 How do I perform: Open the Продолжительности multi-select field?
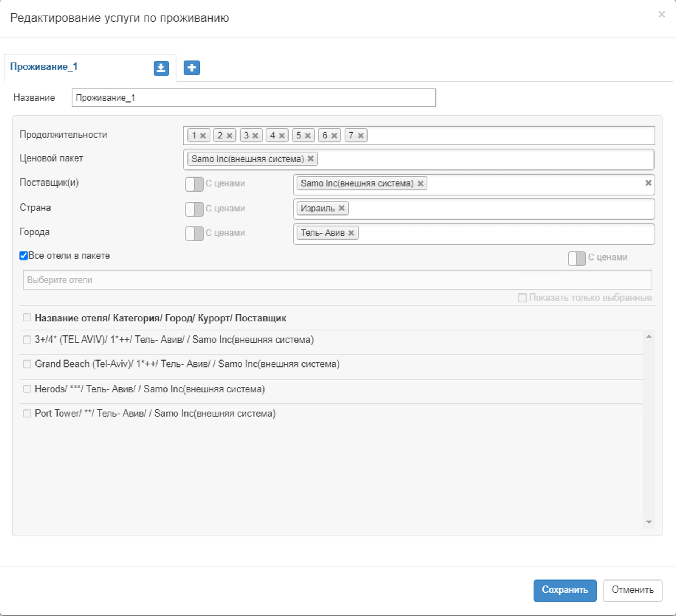pos(509,135)
